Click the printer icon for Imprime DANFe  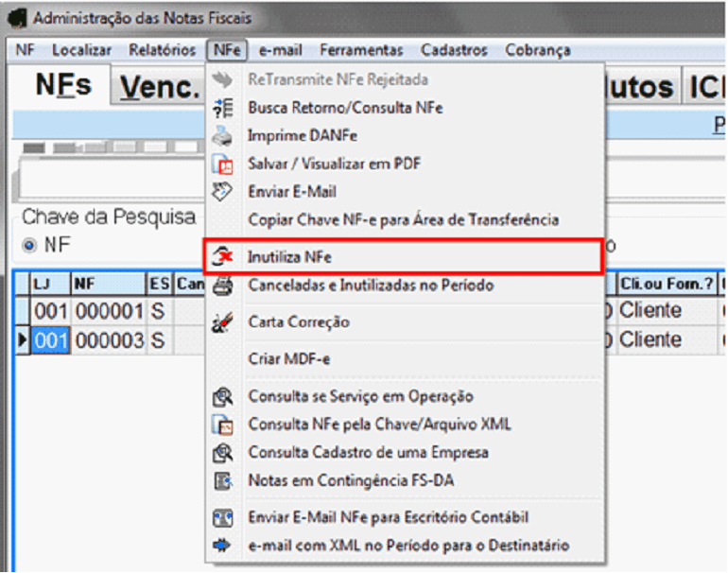click(223, 135)
